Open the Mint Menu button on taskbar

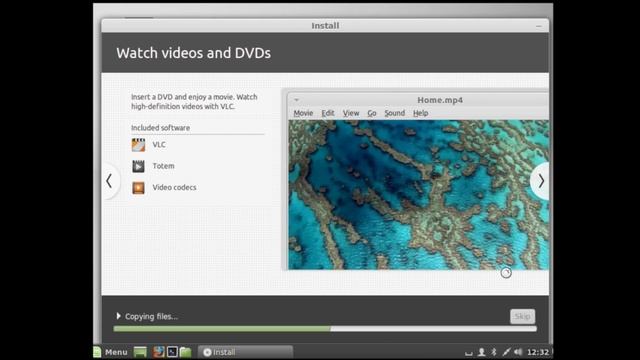pyautogui.click(x=111, y=352)
